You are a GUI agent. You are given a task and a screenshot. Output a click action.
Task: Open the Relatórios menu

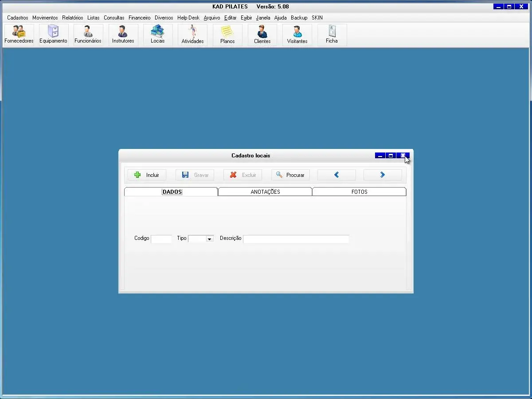coord(73,18)
